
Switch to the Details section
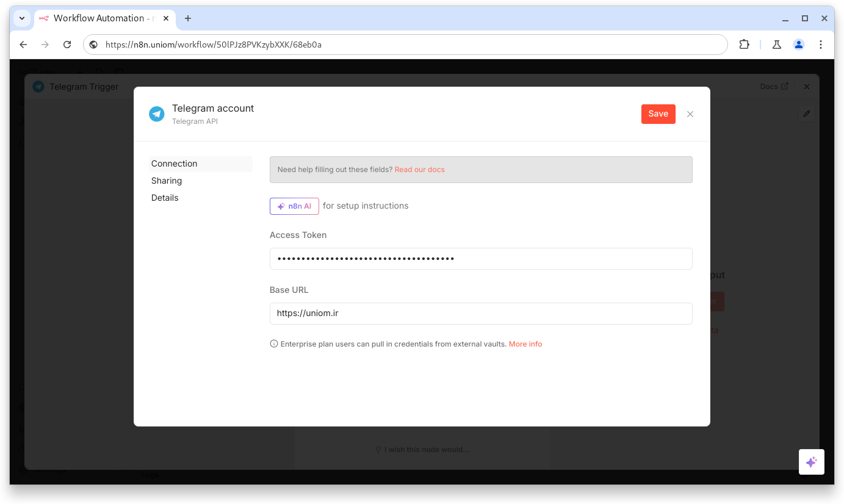(165, 198)
